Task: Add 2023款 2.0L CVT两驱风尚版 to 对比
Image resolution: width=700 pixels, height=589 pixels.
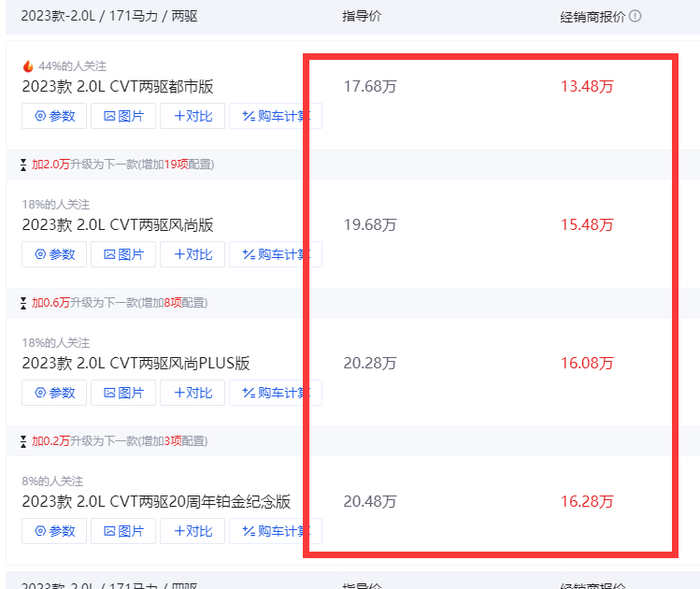Action: click(x=193, y=254)
